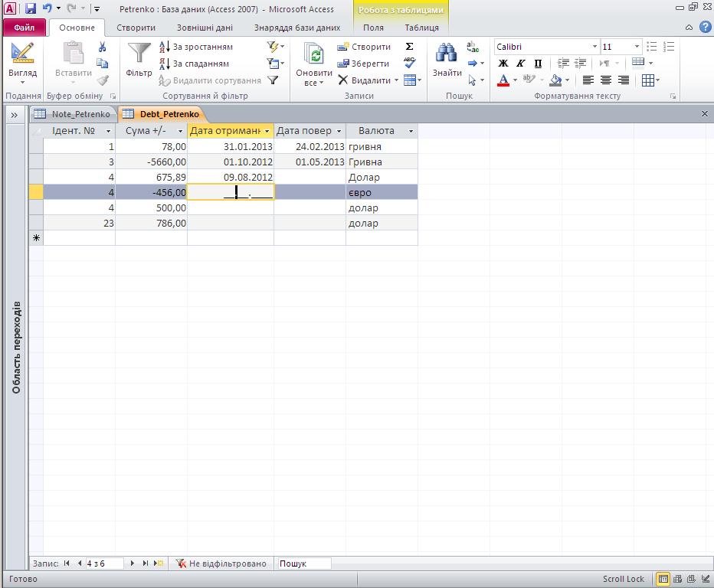Switch to the Створити ribbon tab

(x=136, y=28)
